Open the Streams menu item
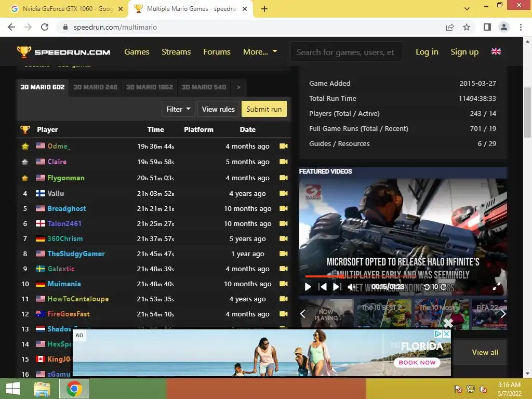This screenshot has width=532, height=399. coord(176,51)
